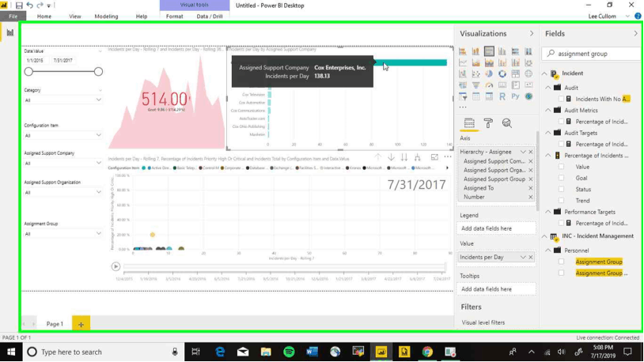Screen dimensions: 644x362
Task: Choose the R script visual
Action: (x=502, y=96)
